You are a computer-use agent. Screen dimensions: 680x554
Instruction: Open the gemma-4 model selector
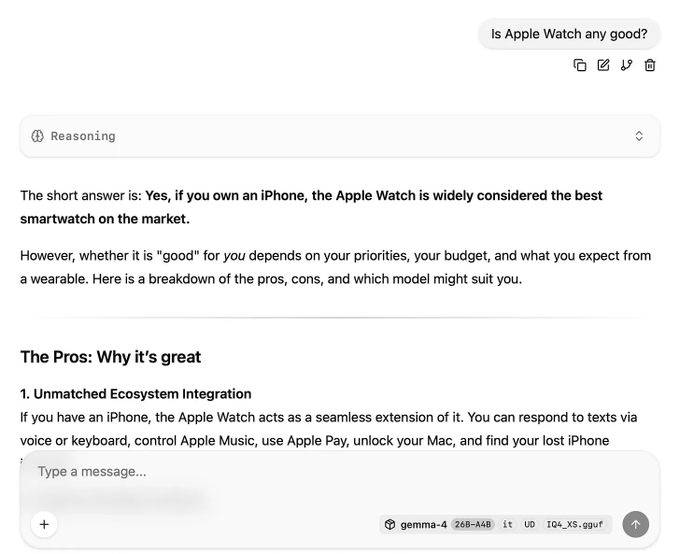tap(423, 524)
